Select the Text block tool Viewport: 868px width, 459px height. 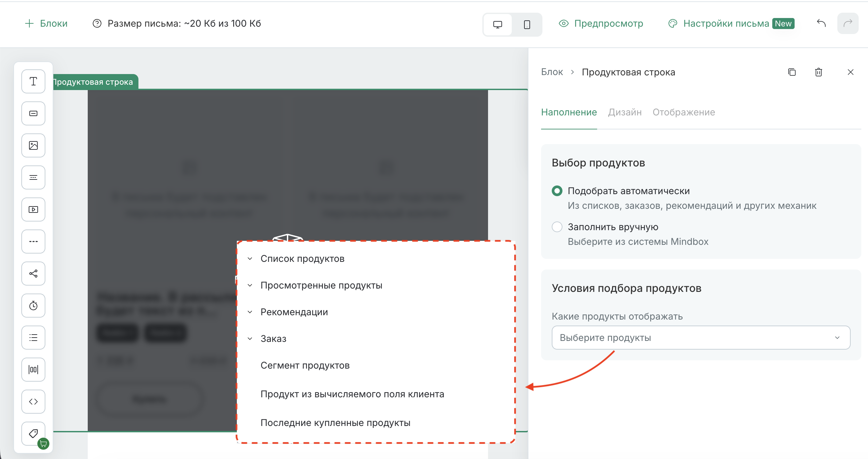33,81
